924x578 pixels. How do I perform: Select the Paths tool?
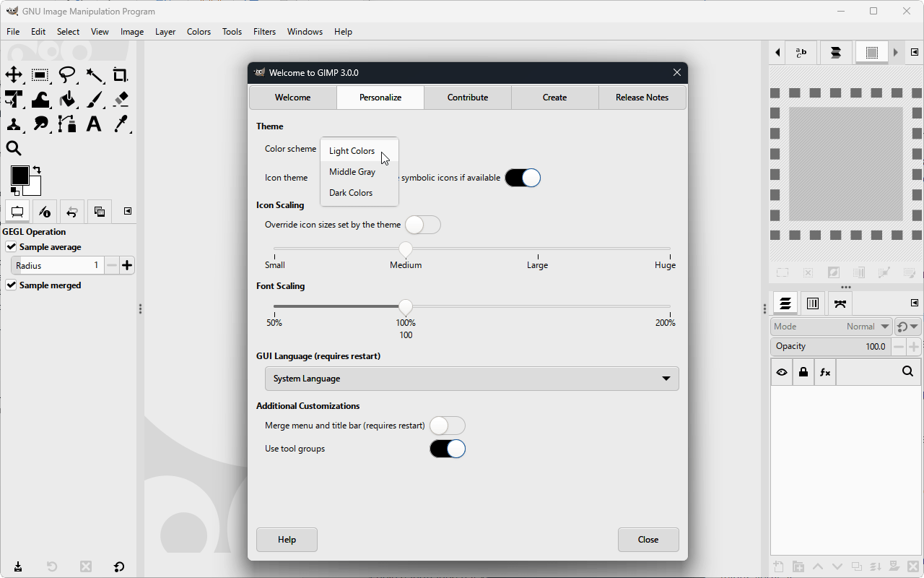67,124
